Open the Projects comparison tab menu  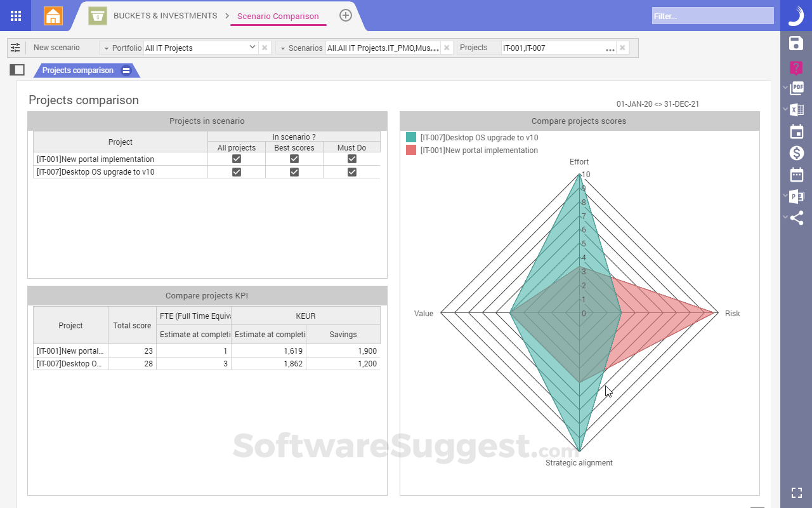point(127,71)
